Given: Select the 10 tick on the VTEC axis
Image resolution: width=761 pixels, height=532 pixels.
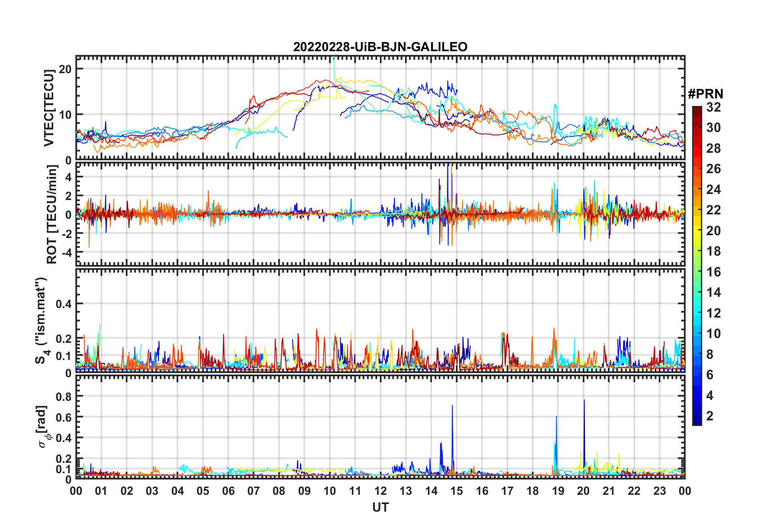Looking at the screenshot, I should (65, 114).
